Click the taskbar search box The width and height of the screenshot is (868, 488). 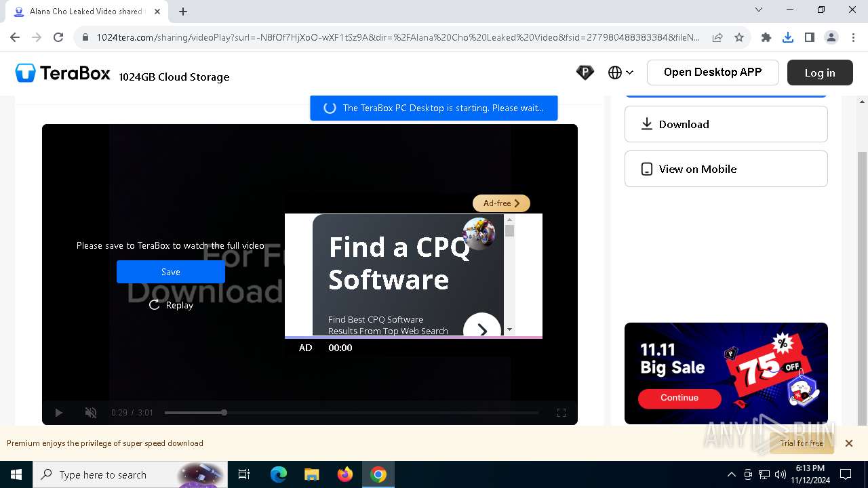(x=130, y=474)
